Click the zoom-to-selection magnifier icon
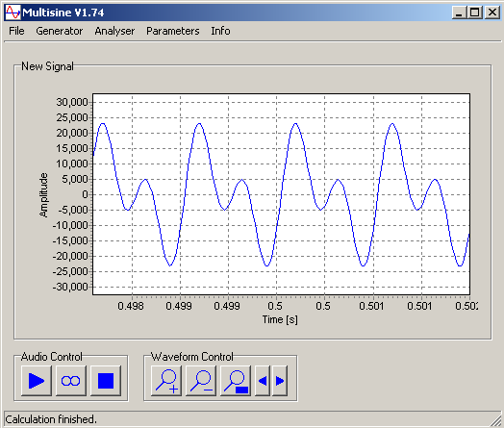 (236, 381)
